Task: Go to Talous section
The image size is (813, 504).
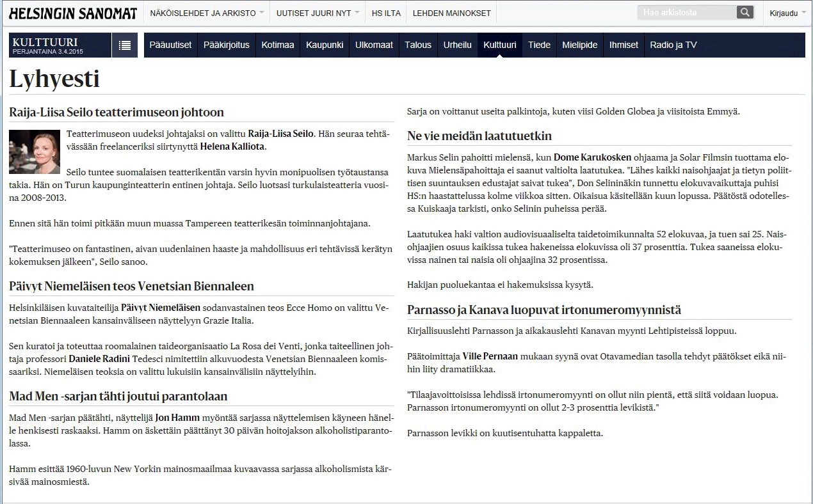Action: [418, 45]
